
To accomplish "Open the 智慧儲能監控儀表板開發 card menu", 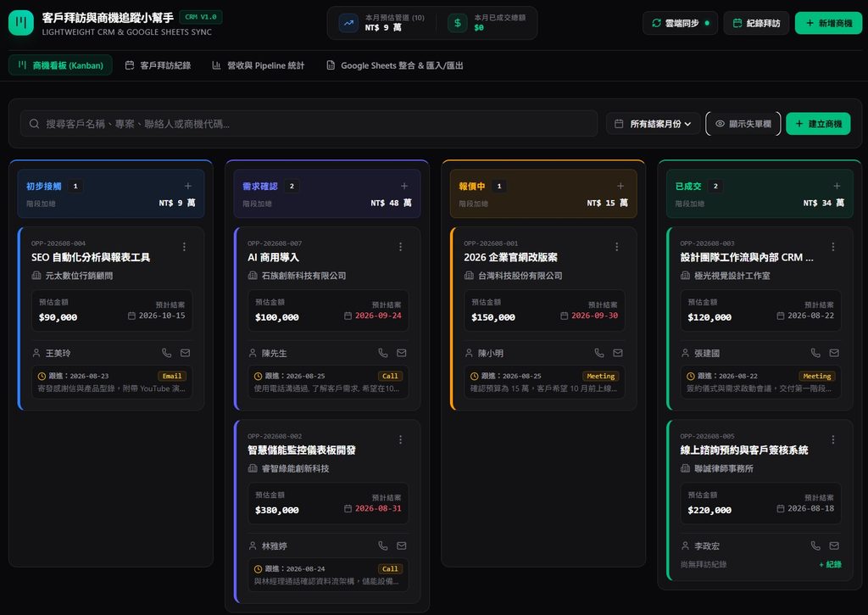I will click(401, 439).
